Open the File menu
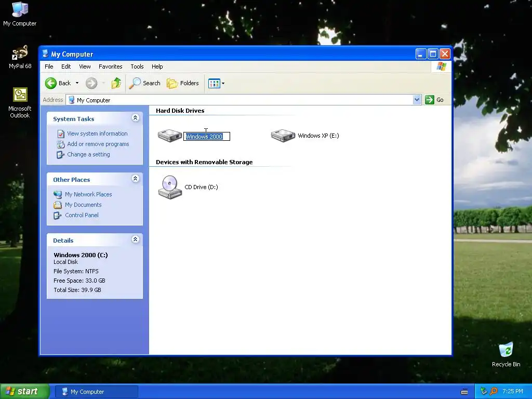The width and height of the screenshot is (532, 399). coord(49,66)
